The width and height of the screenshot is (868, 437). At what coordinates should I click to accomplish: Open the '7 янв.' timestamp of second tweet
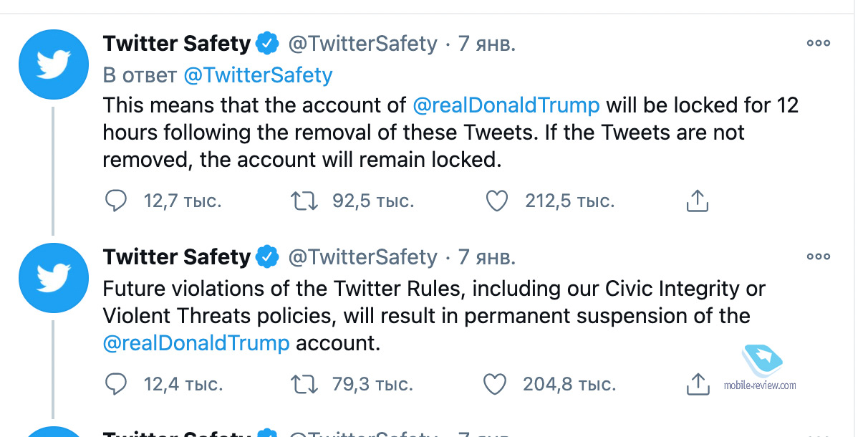pos(487,256)
